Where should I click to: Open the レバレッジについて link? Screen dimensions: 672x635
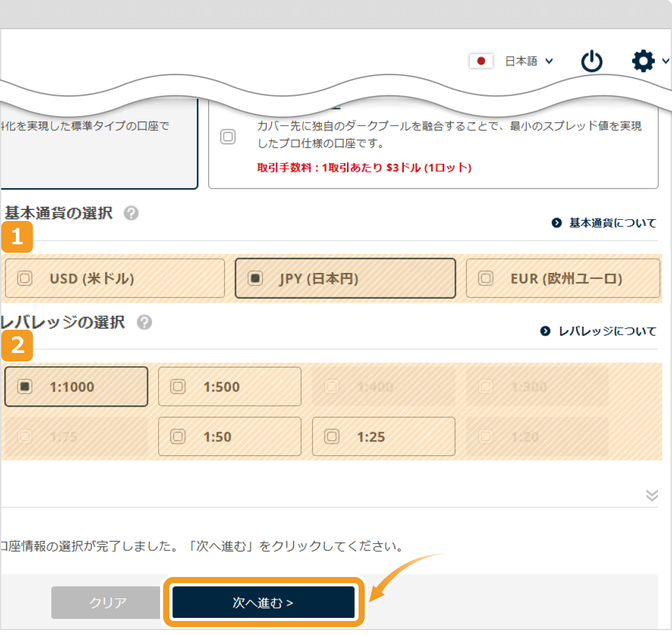tap(598, 331)
